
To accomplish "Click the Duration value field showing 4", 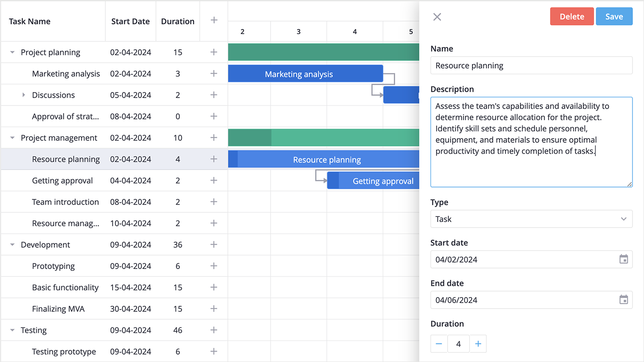I will [x=458, y=344].
